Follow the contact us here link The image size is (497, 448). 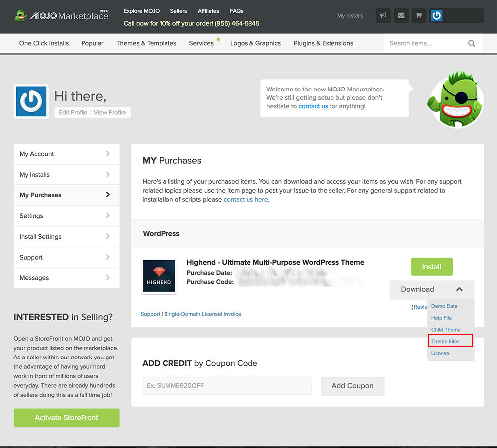click(x=246, y=200)
